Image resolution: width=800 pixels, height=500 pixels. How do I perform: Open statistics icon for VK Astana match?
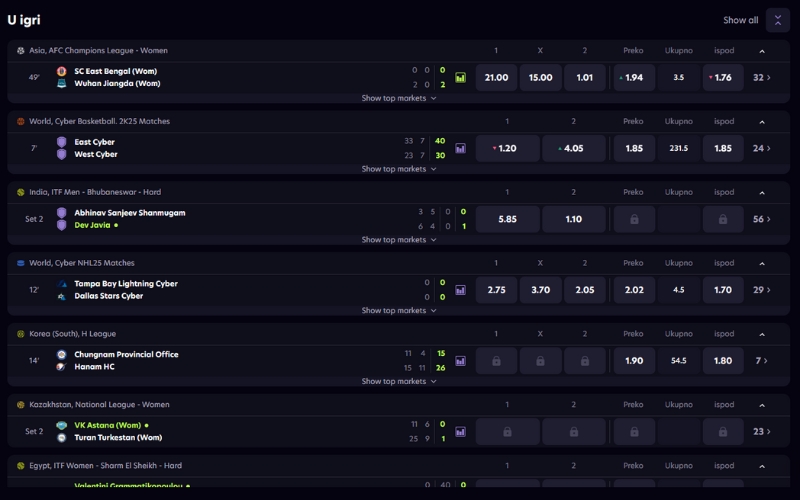[x=461, y=432]
